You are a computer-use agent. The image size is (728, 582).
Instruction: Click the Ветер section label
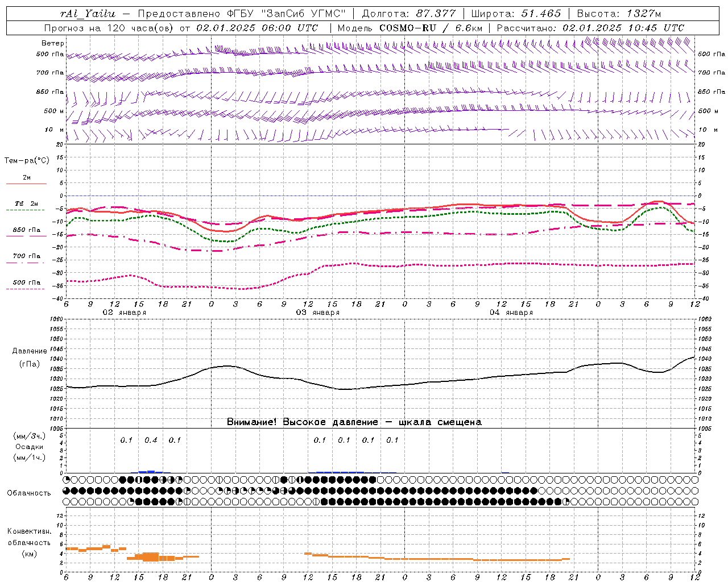[x=53, y=43]
